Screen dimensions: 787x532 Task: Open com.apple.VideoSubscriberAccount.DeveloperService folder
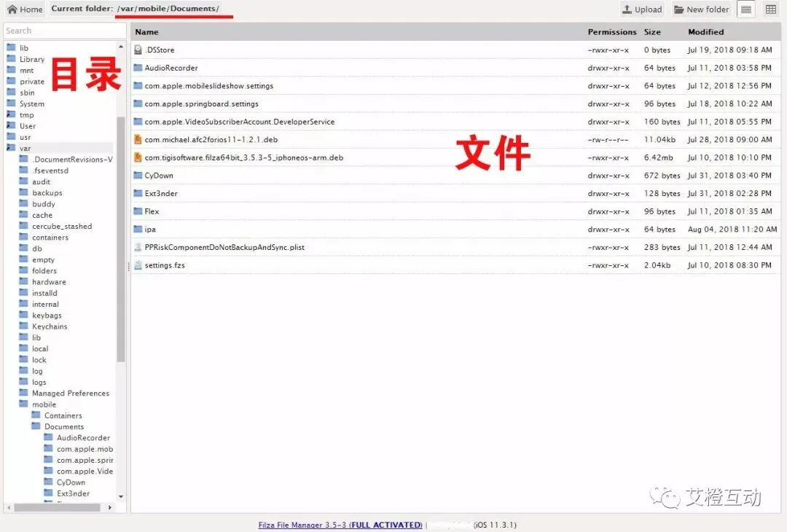click(x=240, y=122)
